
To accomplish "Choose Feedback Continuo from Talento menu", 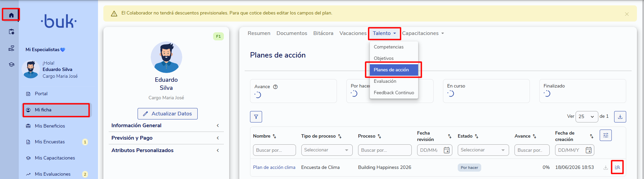I will click(394, 93).
